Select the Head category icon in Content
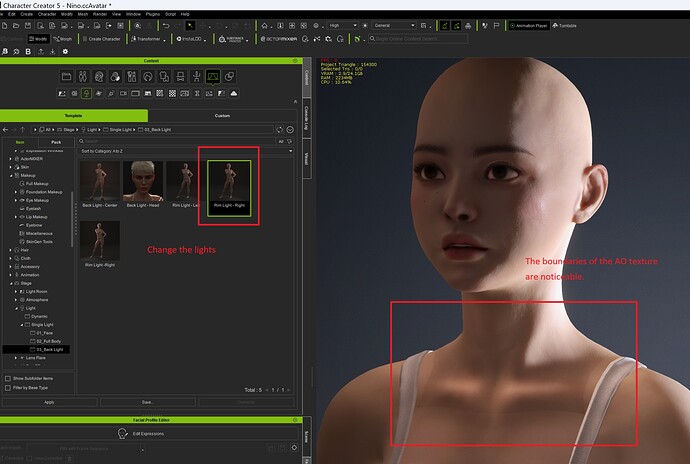The width and height of the screenshot is (690, 464). (x=99, y=77)
